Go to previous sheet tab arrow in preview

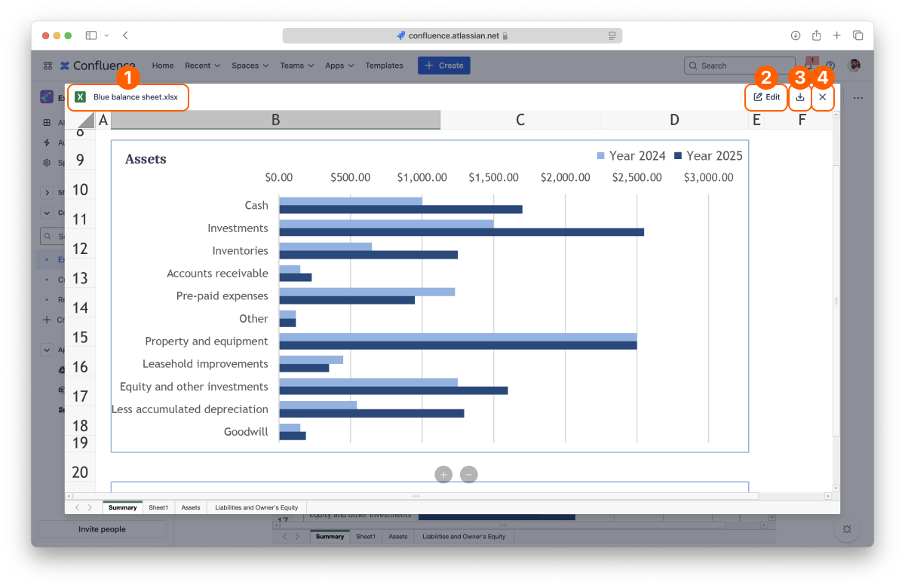tap(76, 507)
